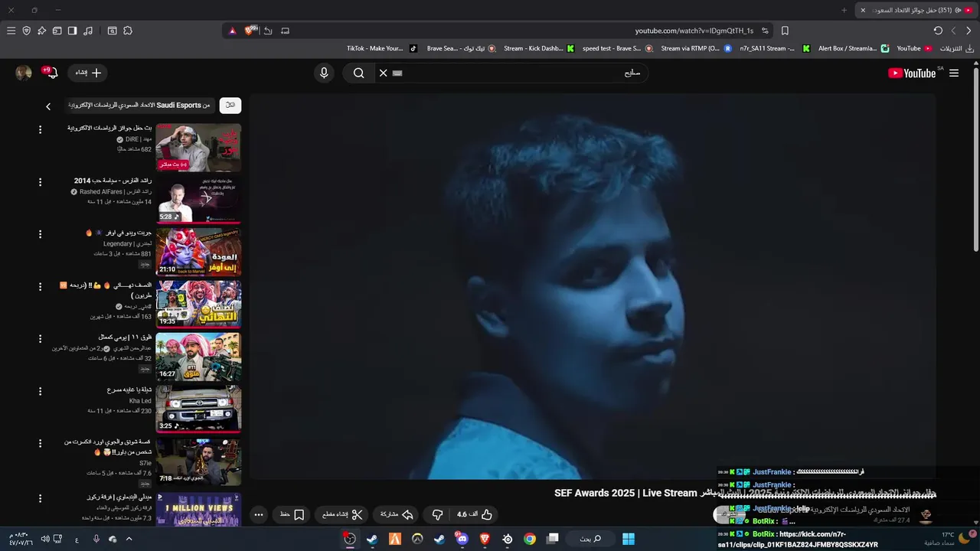Click the share arrow icon in address bar

[268, 31]
